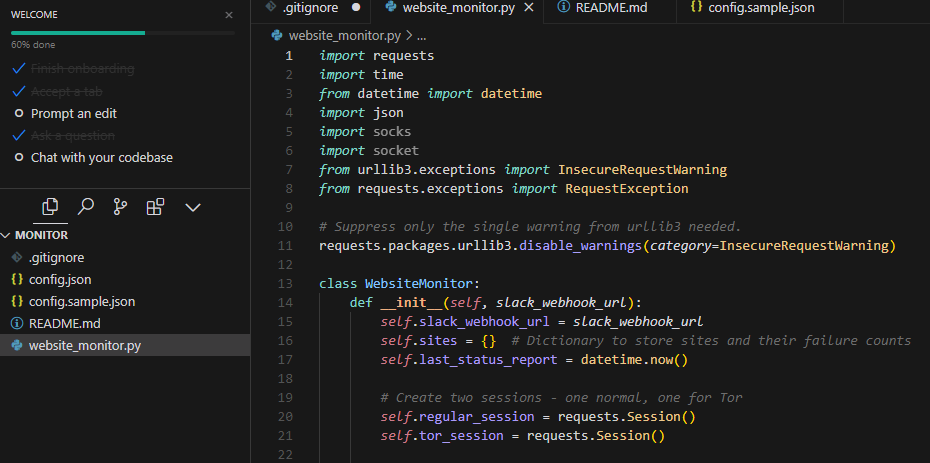
Task: Click the 'Finish onboarding' completed step
Action: click(82, 69)
